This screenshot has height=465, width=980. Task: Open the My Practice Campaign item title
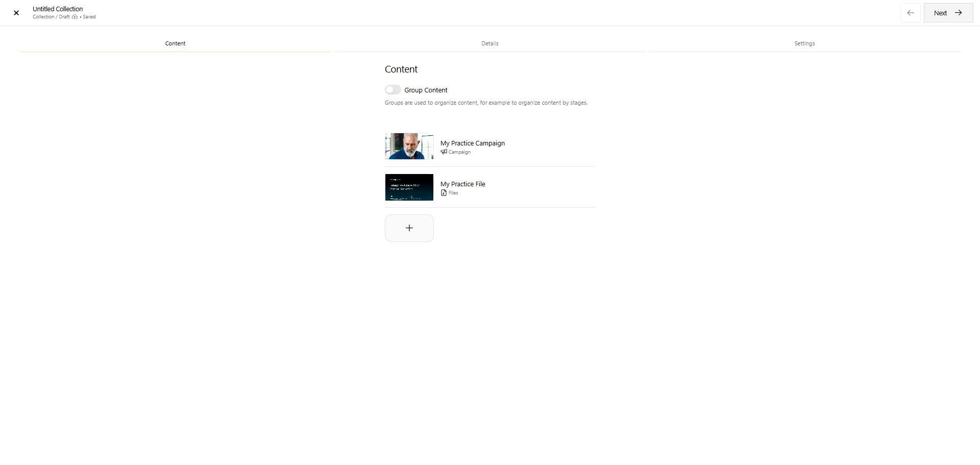tap(473, 143)
